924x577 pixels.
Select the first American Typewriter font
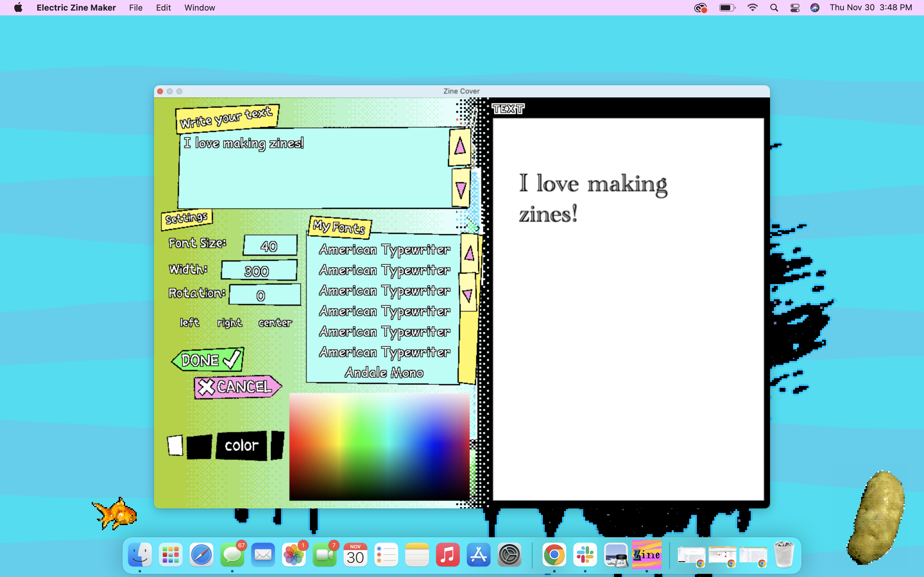pyautogui.click(x=384, y=250)
